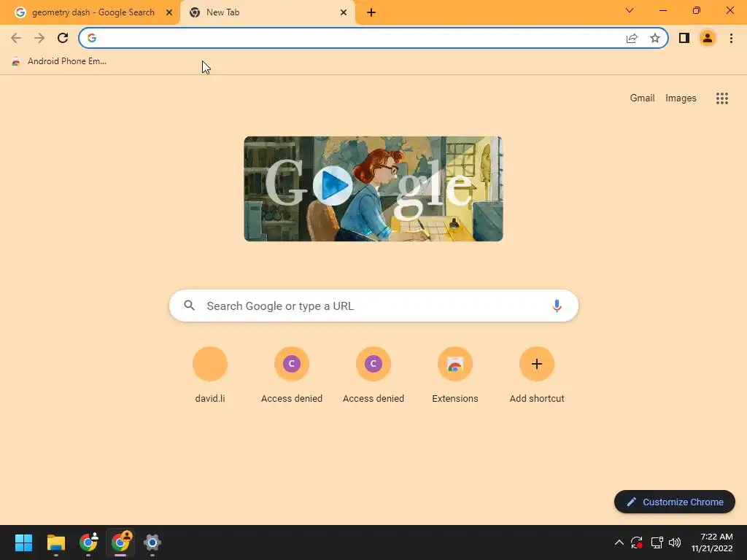Open the volume control in system tray
This screenshot has height=560, width=747.
675,542
